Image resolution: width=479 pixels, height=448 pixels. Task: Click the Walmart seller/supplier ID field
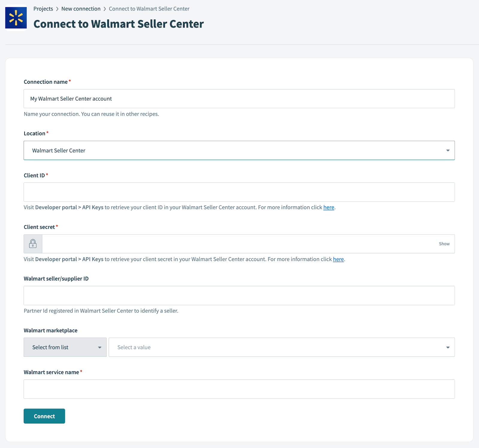pos(239,295)
